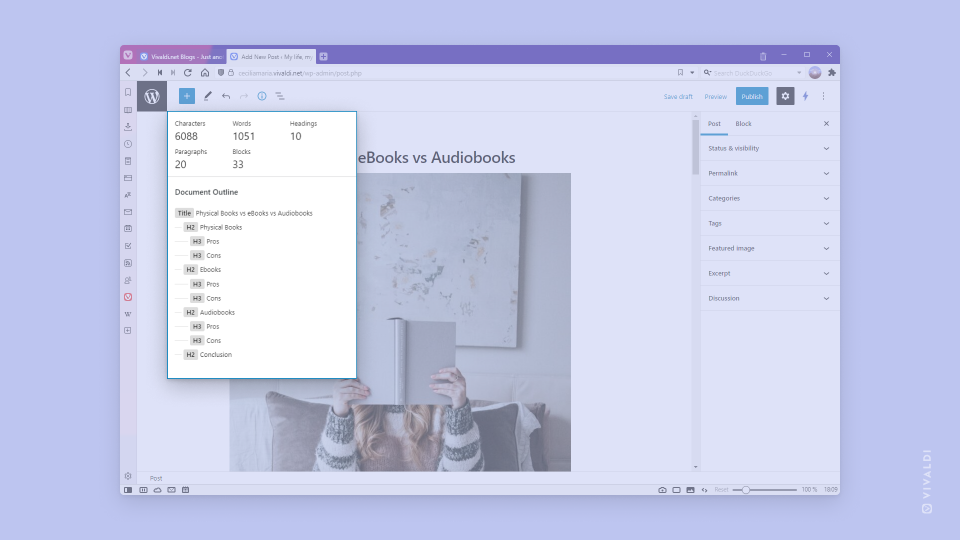
Task: Click the Jetpack lightning bolt icon
Action: [x=806, y=96]
